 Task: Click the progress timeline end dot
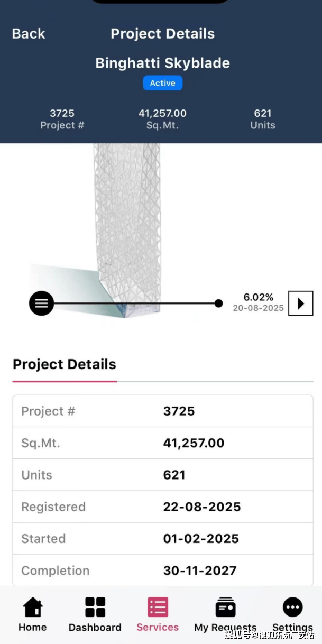[218, 303]
